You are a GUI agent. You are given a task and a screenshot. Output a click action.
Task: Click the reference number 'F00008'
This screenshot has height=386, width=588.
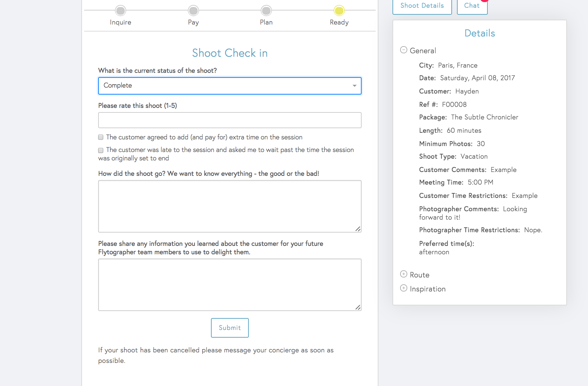coord(454,105)
